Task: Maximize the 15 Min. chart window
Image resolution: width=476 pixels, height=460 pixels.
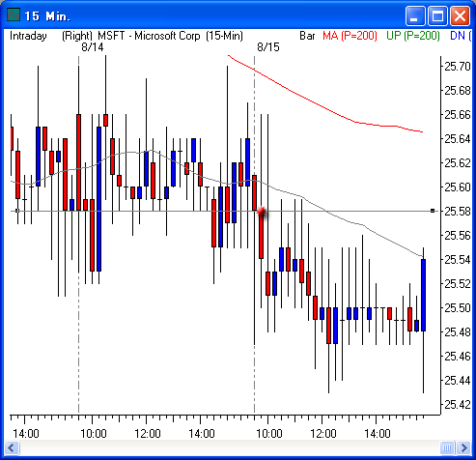Action: pos(437,15)
